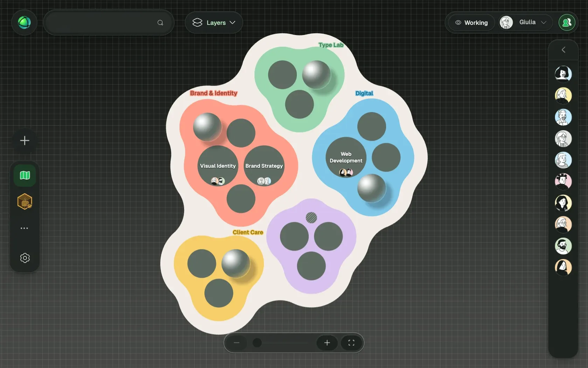Select the green map view icon
The height and width of the screenshot is (368, 588).
click(x=24, y=175)
